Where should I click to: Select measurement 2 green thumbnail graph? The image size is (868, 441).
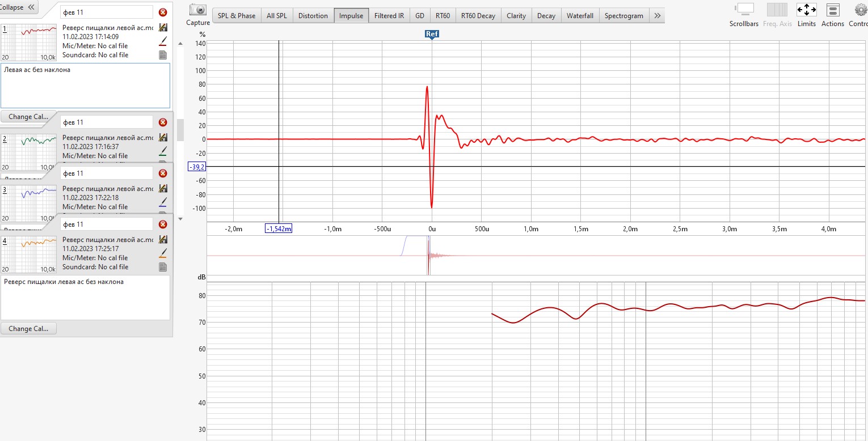pyautogui.click(x=29, y=152)
